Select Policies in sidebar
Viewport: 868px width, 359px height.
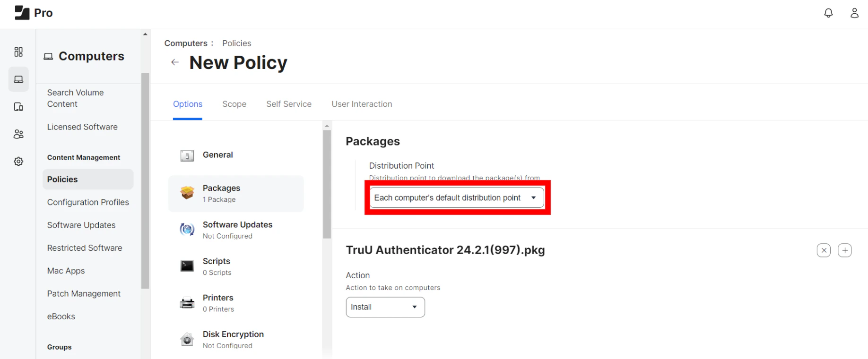pos(88,179)
